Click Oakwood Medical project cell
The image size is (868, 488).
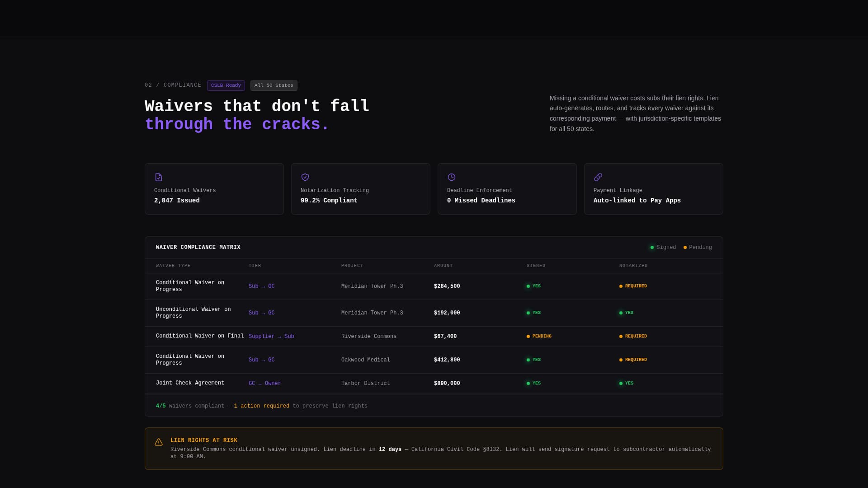366,360
